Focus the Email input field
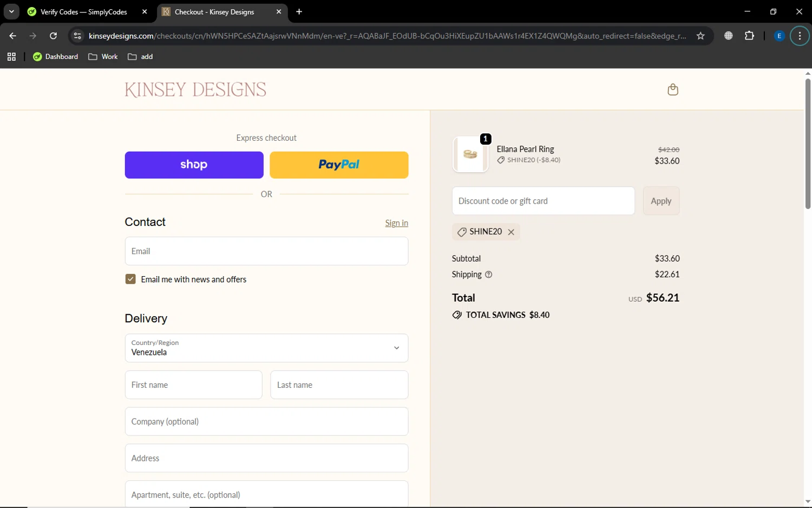Image resolution: width=812 pixels, height=508 pixels. pyautogui.click(x=266, y=251)
